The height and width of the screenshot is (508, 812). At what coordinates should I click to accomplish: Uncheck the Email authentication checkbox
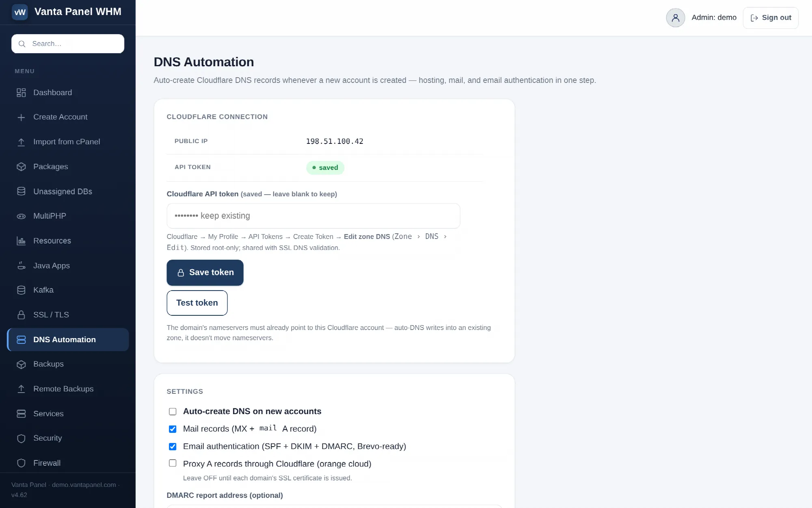pos(173,447)
